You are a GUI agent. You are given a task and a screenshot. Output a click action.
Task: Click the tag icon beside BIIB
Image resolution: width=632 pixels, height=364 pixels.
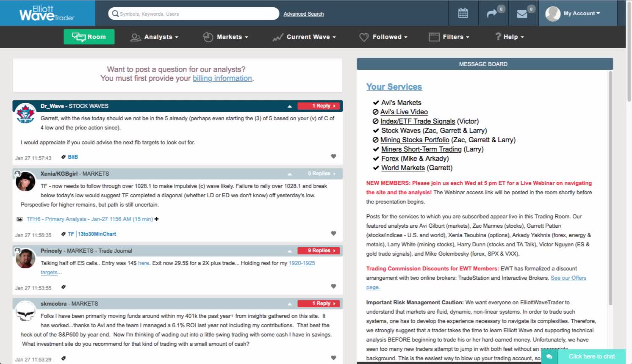[64, 157]
